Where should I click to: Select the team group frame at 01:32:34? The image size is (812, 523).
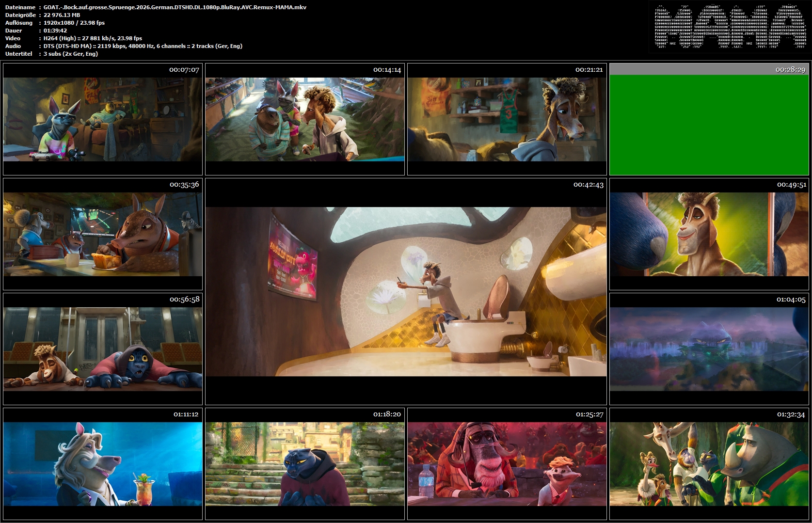coord(709,464)
